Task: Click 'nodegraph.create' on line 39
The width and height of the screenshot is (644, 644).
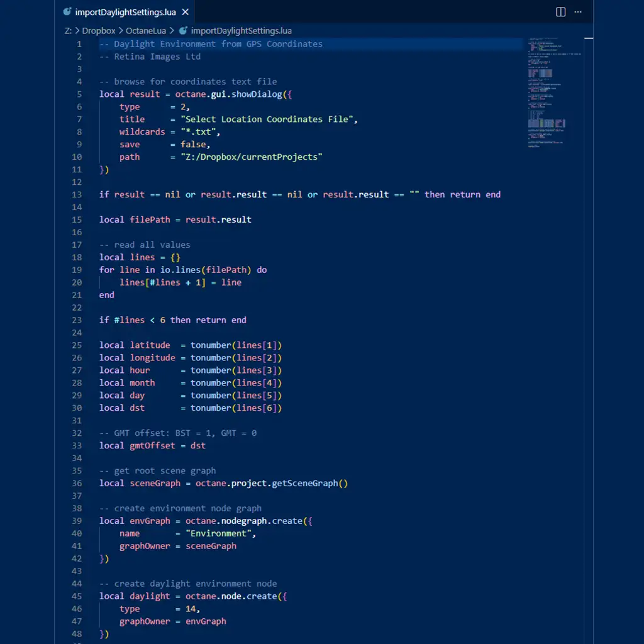Action: [262, 521]
